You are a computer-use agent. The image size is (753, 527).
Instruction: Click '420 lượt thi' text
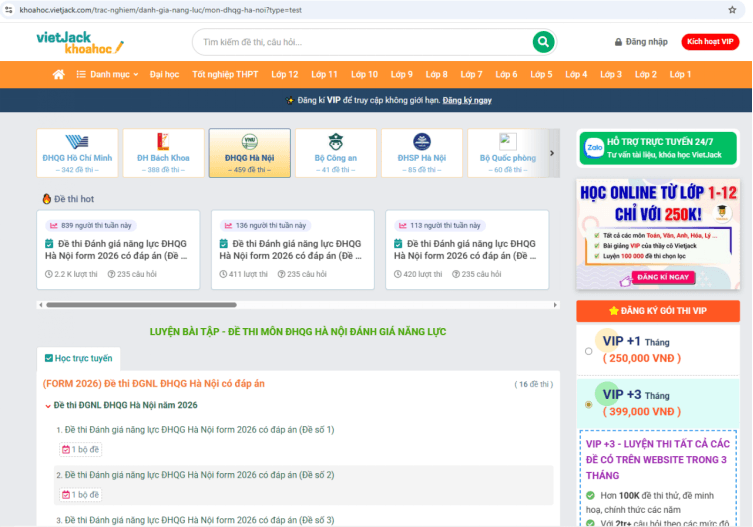(x=423, y=274)
